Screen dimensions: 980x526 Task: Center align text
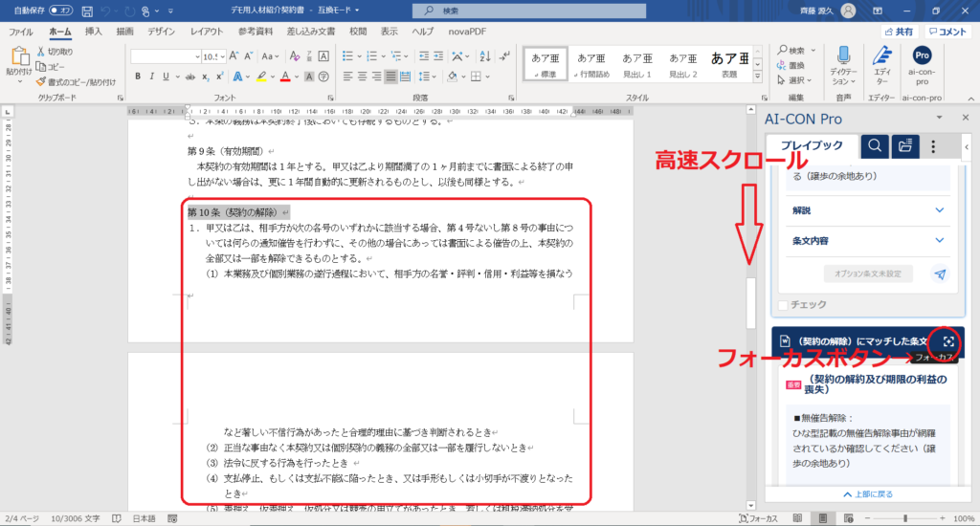362,77
